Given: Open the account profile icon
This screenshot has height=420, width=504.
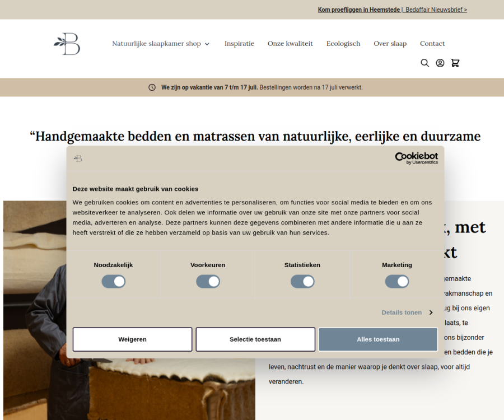Looking at the screenshot, I should (440, 63).
